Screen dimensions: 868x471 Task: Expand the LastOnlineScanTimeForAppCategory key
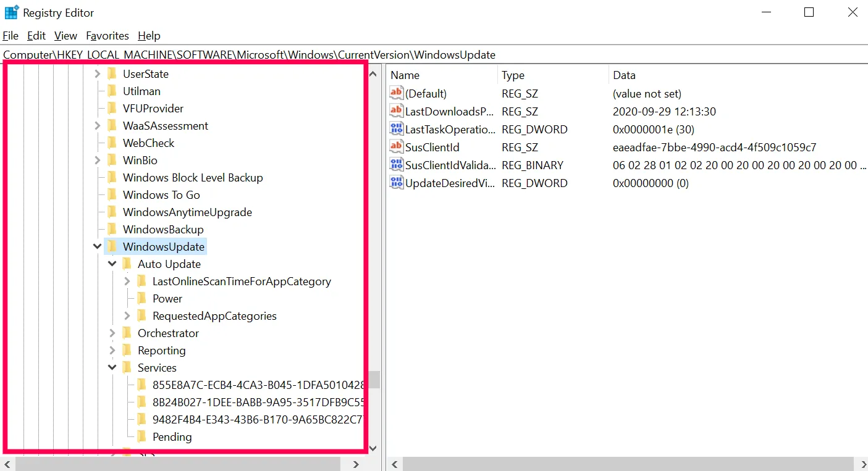tap(127, 281)
